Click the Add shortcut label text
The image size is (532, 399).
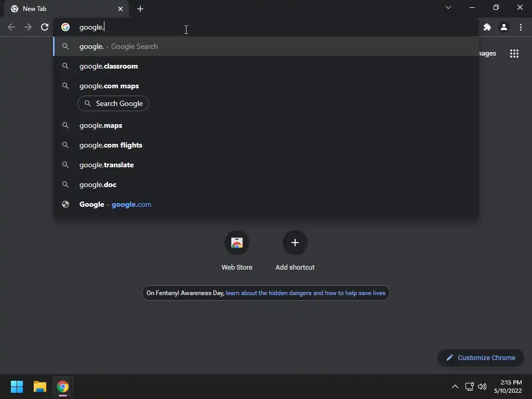295,268
